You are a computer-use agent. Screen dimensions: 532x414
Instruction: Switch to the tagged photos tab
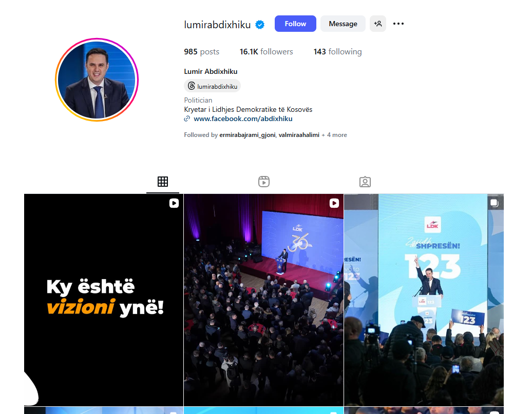[x=365, y=182]
